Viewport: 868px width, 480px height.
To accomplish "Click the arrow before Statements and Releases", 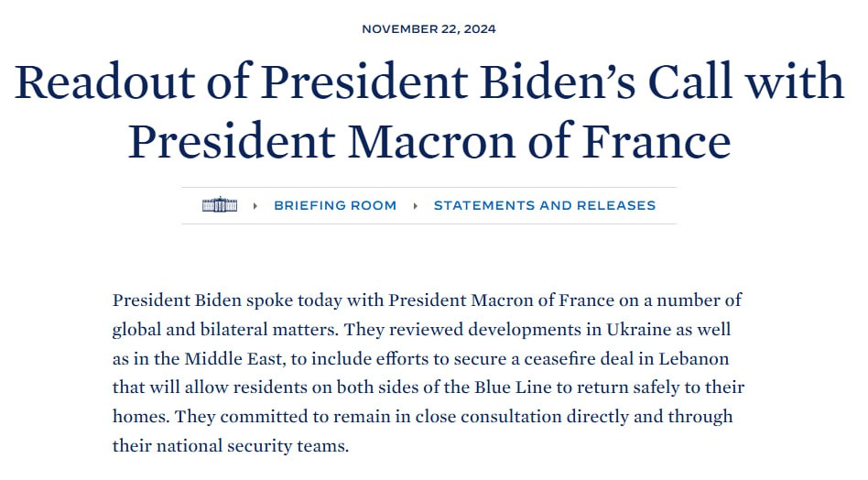I will tap(415, 206).
